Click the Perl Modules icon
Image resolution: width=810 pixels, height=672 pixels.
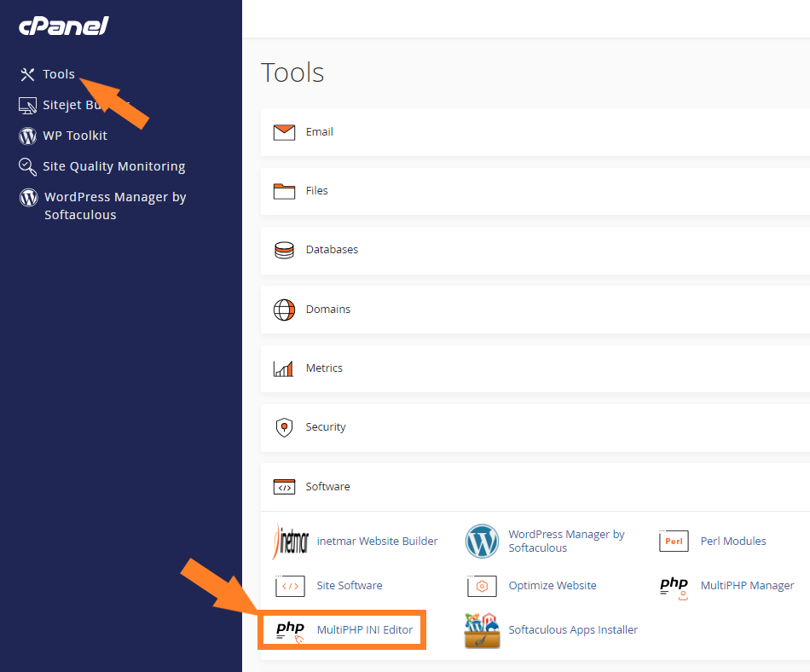674,541
